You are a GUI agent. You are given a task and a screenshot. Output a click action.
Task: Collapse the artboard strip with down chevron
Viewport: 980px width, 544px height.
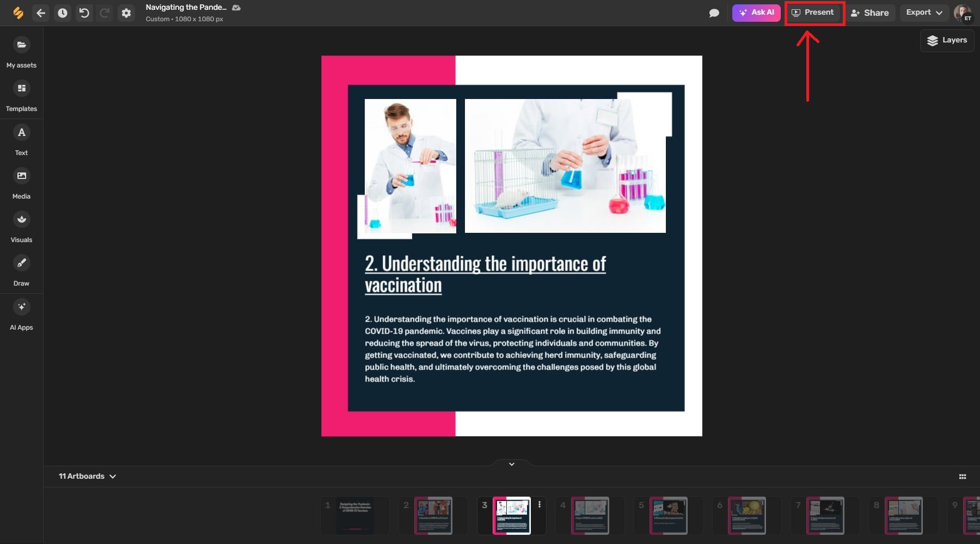(511, 464)
